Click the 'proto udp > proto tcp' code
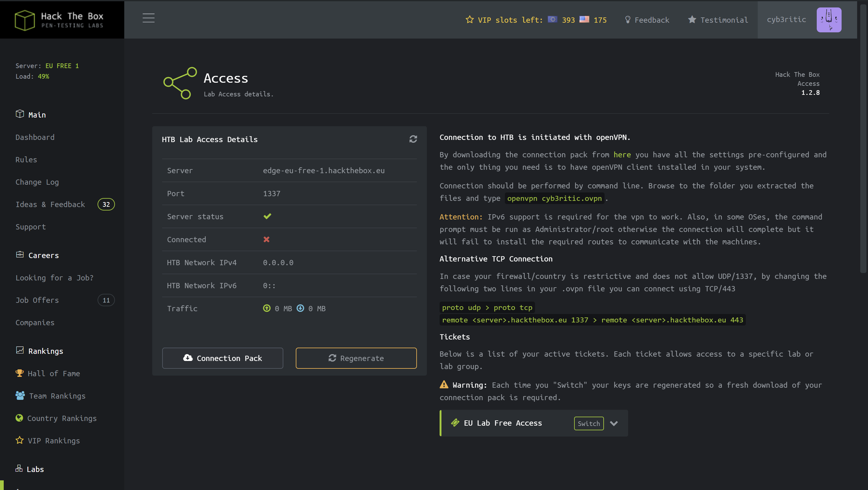 (487, 307)
